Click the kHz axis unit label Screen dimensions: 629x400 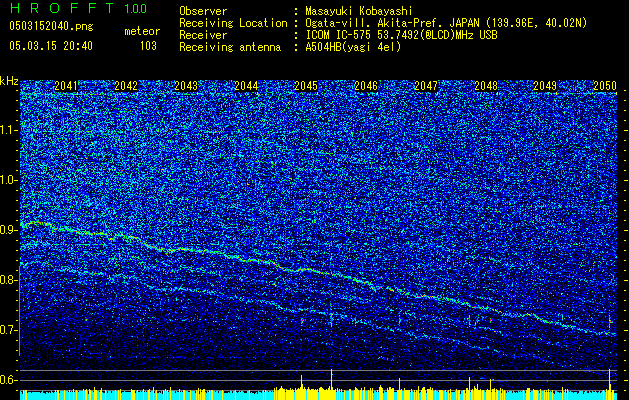[x=9, y=81]
